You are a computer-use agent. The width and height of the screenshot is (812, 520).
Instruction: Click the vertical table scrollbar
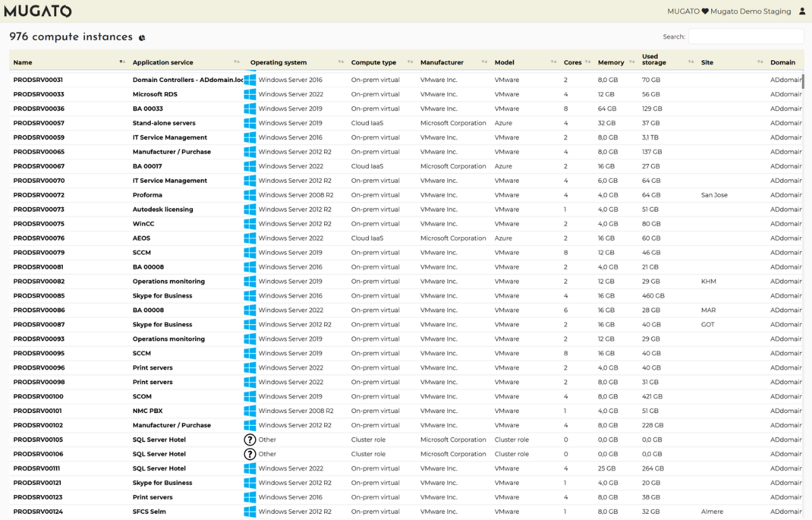point(803,81)
